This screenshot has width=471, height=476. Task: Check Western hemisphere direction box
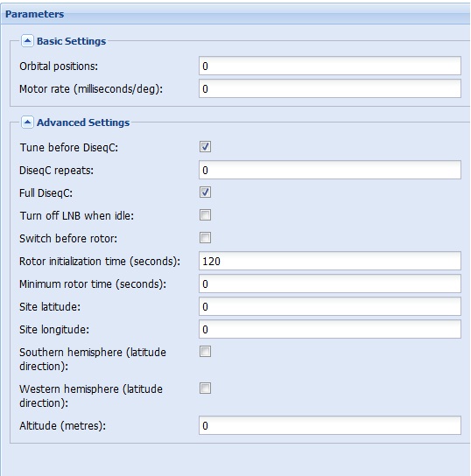(205, 388)
